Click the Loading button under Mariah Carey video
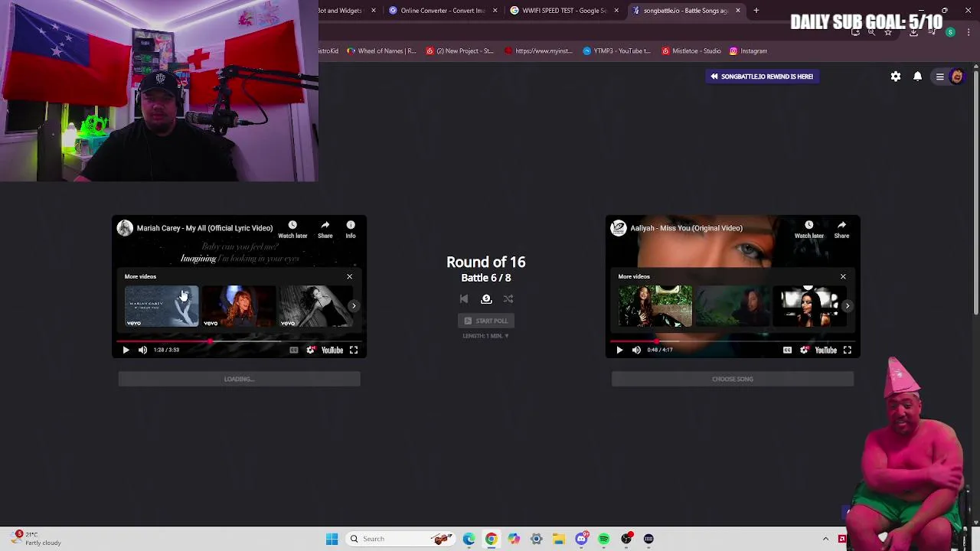980x551 pixels. click(239, 379)
